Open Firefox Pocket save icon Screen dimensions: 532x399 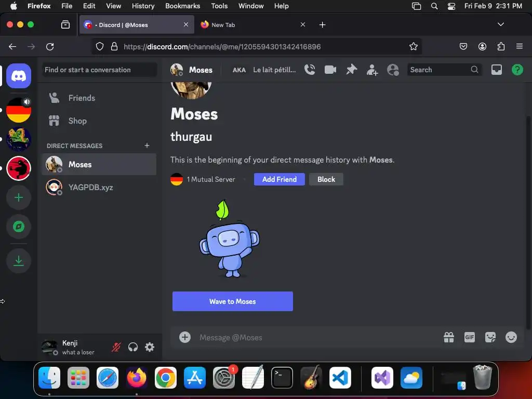coord(463,46)
